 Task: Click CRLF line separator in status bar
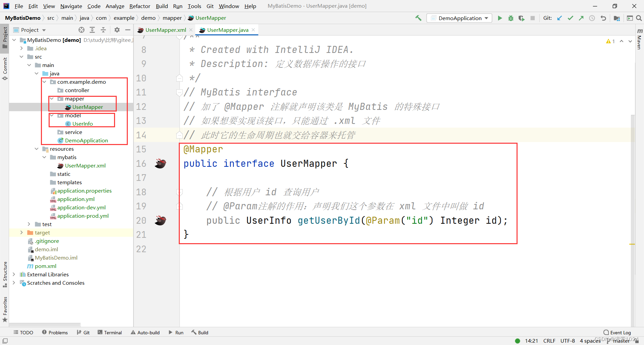549,341
